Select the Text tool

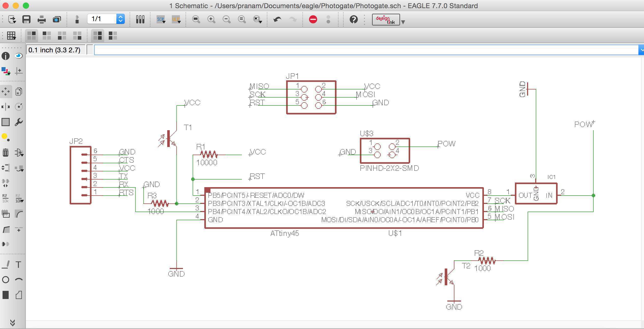(x=18, y=265)
